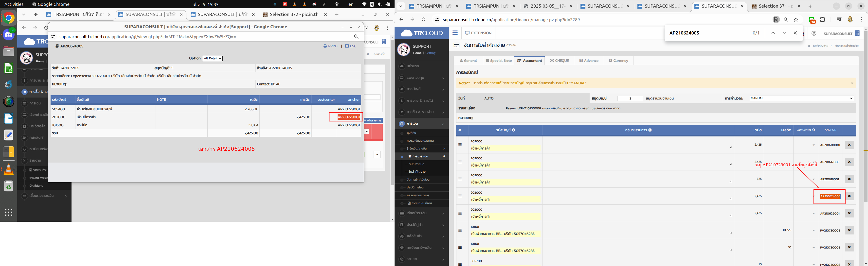Click ESC link in the popup window
The image size is (868, 266).
coord(350,46)
